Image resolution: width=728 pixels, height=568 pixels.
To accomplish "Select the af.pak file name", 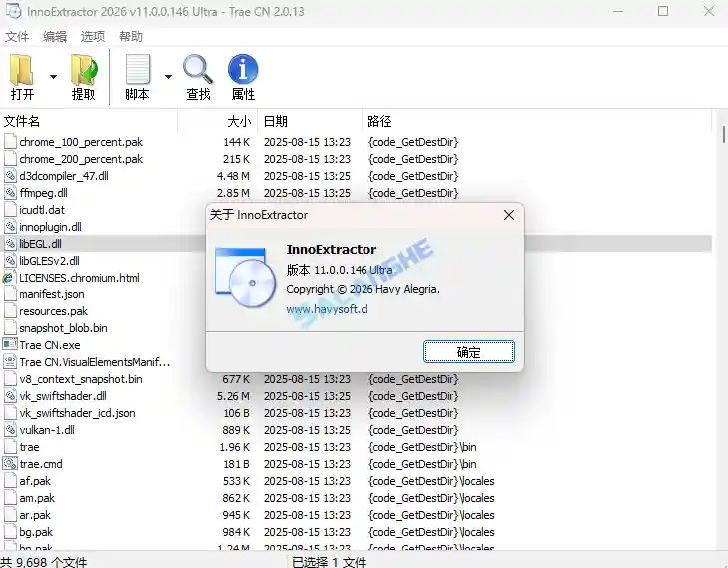I will 35,481.
